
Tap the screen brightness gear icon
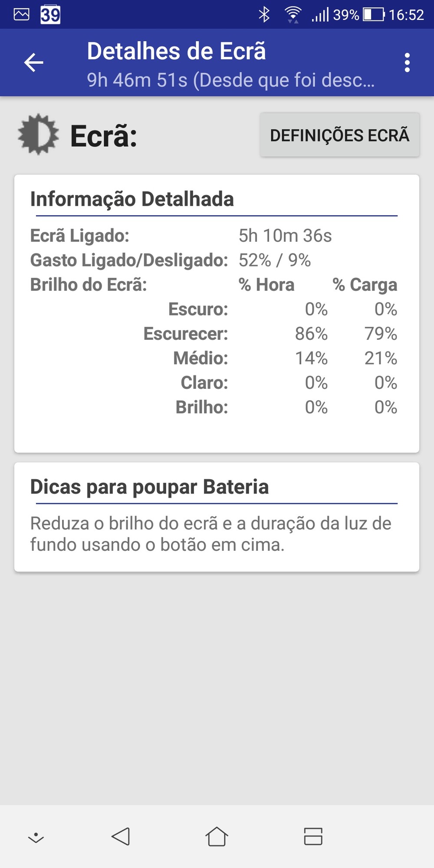point(38,135)
